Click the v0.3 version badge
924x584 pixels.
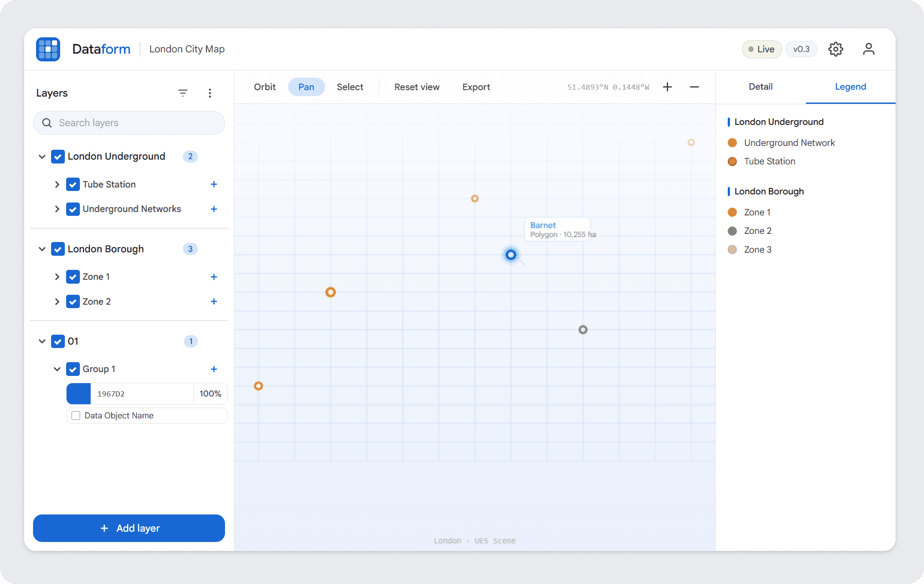click(801, 49)
